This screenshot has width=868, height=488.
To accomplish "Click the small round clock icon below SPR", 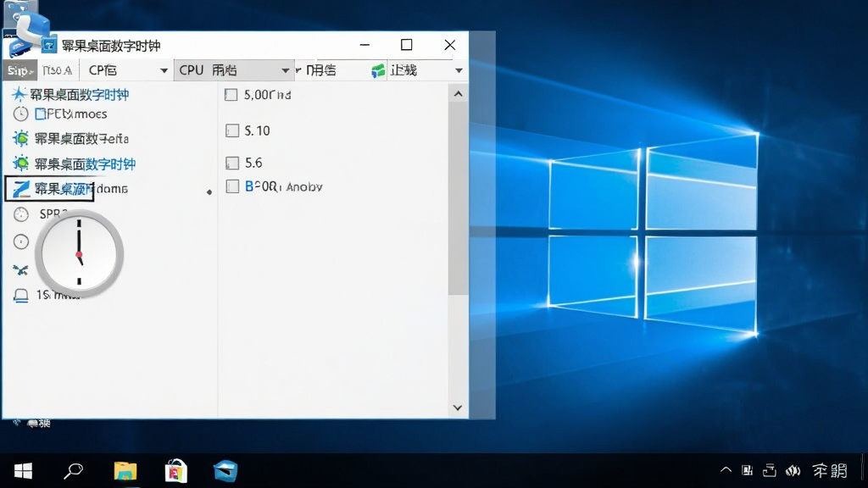I will [21, 241].
